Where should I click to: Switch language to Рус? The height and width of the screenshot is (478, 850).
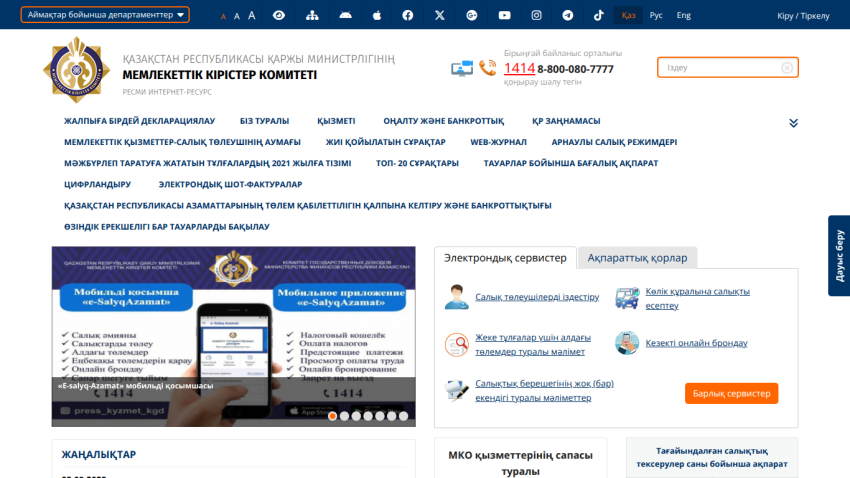pos(656,15)
